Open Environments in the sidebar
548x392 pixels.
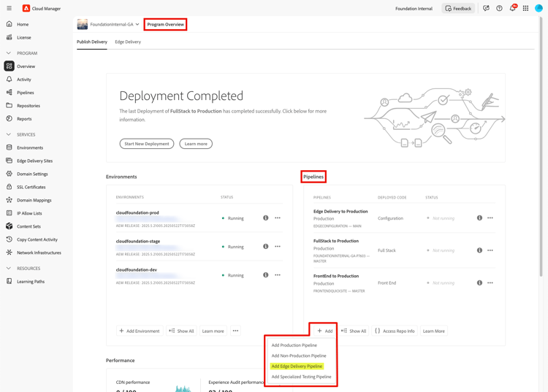pyautogui.click(x=30, y=147)
